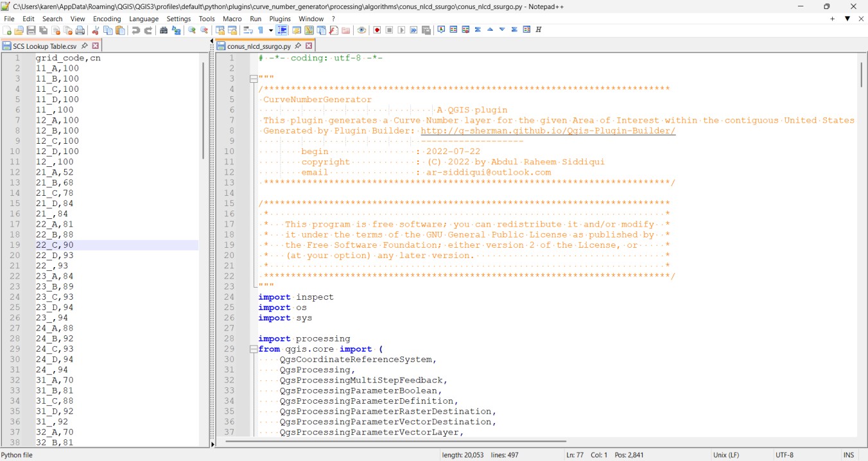This screenshot has height=461, width=868.
Task: Collapse the import block fold at line 29
Action: click(x=253, y=349)
